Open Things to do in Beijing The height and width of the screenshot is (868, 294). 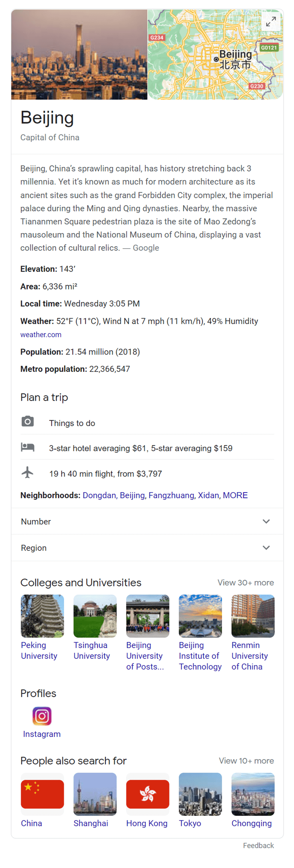point(72,423)
